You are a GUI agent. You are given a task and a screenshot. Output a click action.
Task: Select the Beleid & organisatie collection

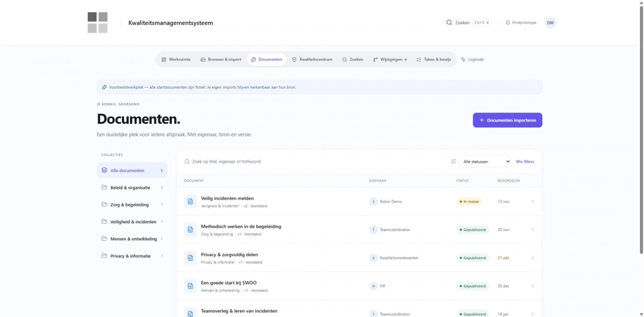coord(132,188)
